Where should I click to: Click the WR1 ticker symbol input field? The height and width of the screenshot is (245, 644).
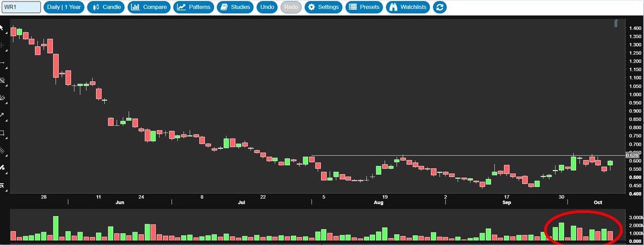pyautogui.click(x=21, y=8)
